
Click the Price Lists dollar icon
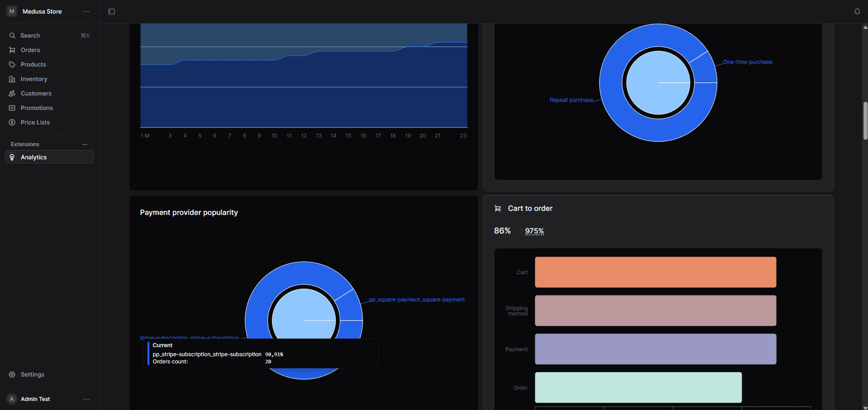tap(12, 123)
